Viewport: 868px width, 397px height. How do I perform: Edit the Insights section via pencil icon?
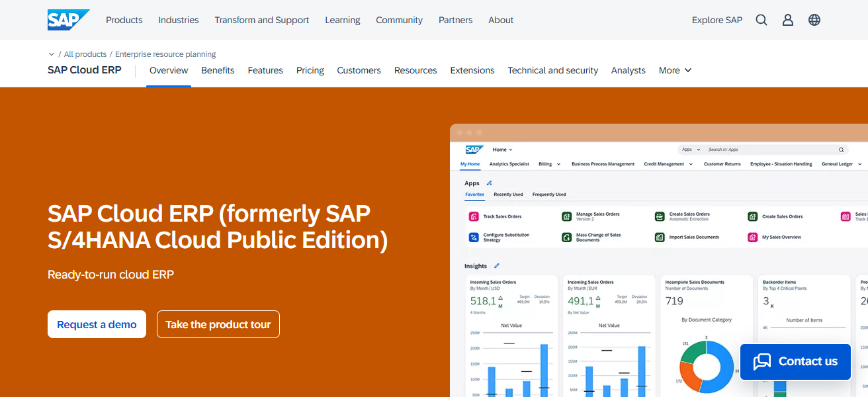(498, 265)
